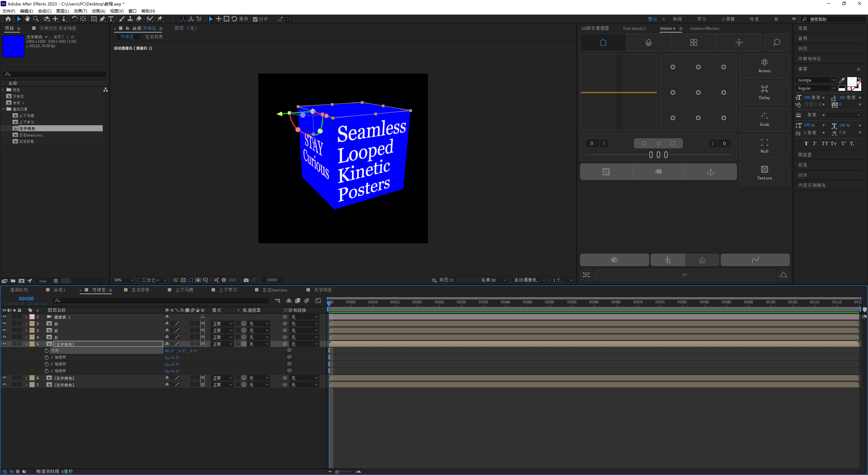Click the white fill color swatch
Viewport: 868px width, 475px height.
[851, 81]
